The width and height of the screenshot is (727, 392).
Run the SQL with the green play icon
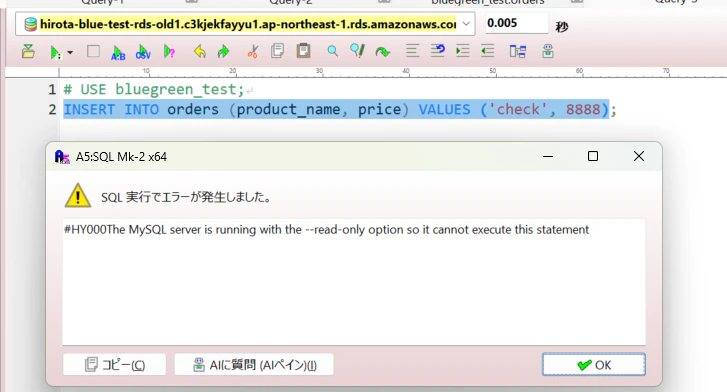pyautogui.click(x=55, y=52)
